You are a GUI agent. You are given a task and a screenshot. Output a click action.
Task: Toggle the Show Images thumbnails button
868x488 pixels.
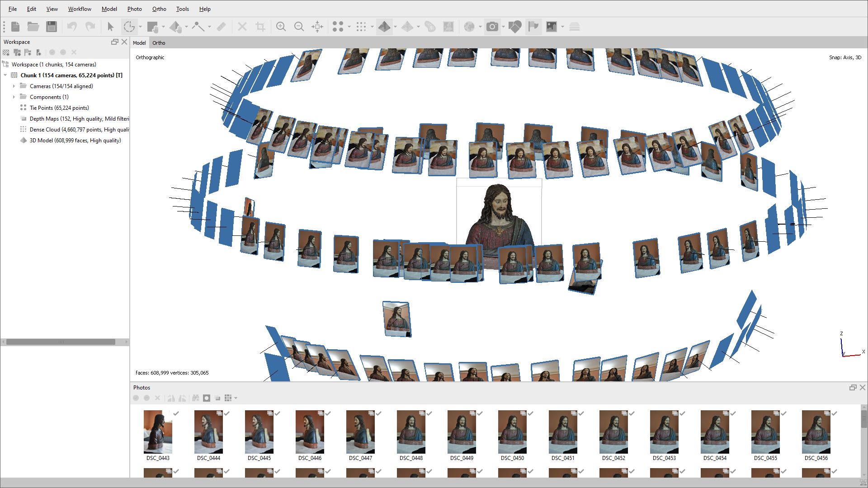552,27
